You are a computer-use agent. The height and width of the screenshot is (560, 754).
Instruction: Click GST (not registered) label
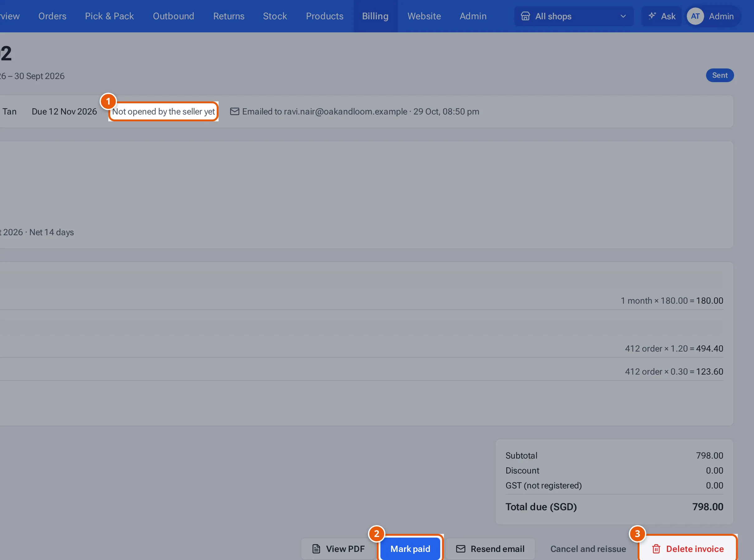click(x=543, y=485)
